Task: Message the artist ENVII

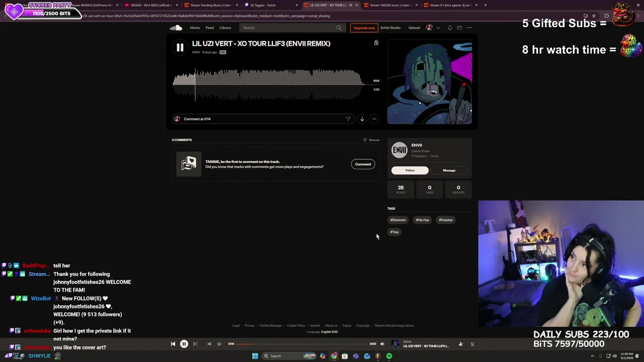Action: pyautogui.click(x=449, y=170)
